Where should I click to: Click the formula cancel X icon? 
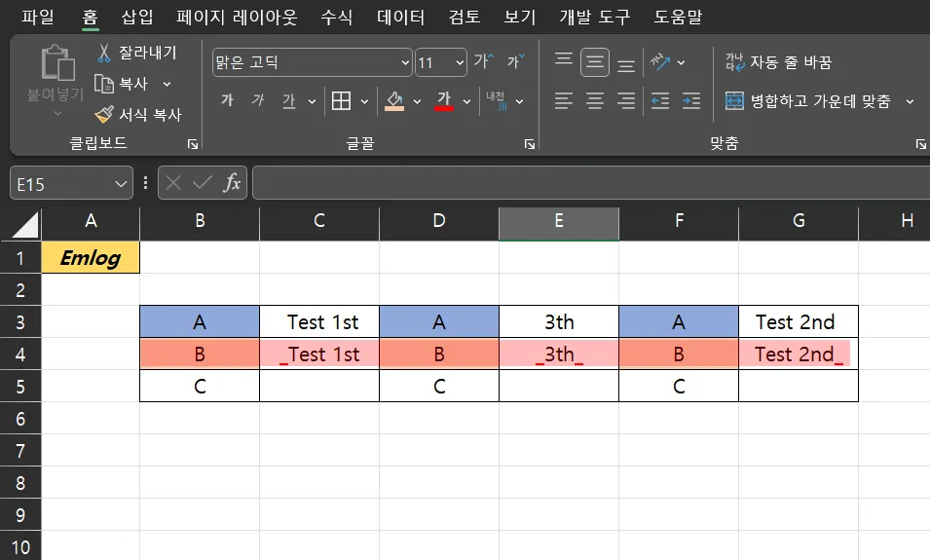(173, 183)
